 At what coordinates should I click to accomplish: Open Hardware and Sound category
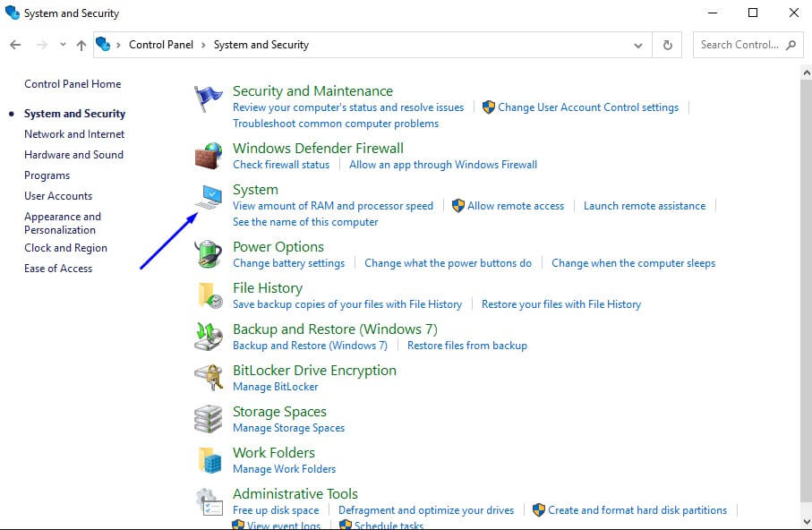click(73, 155)
